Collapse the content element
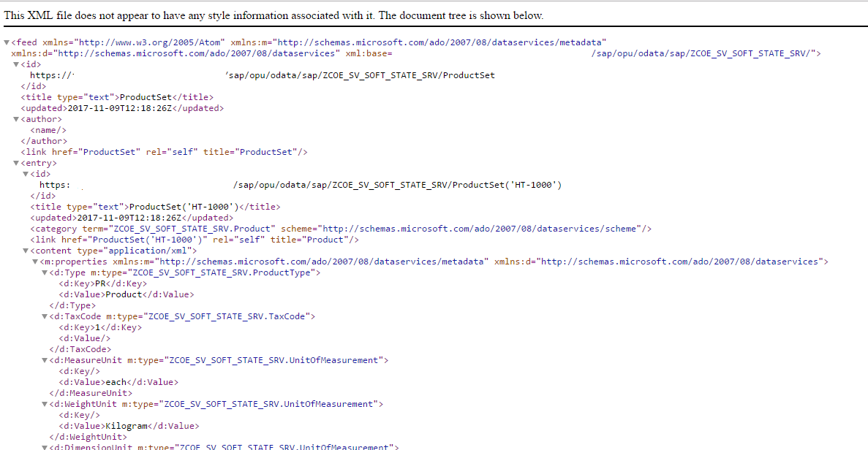The image size is (868, 450). click(x=24, y=250)
